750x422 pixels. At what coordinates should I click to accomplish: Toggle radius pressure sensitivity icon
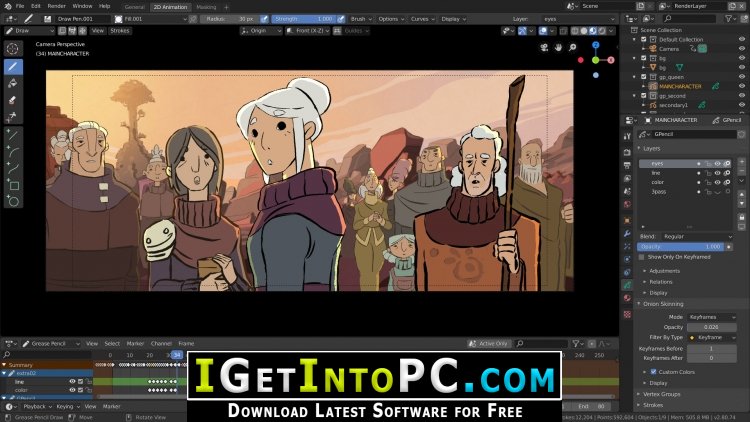[x=264, y=19]
